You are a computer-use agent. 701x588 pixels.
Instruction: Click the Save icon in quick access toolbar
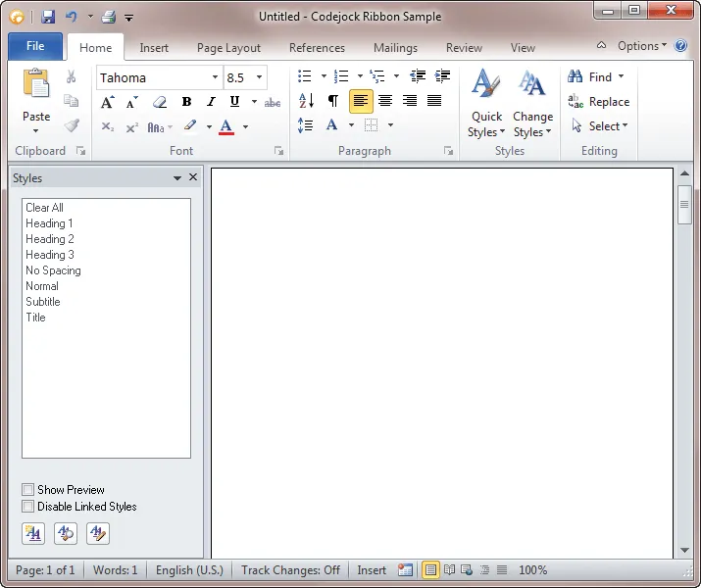[x=48, y=17]
